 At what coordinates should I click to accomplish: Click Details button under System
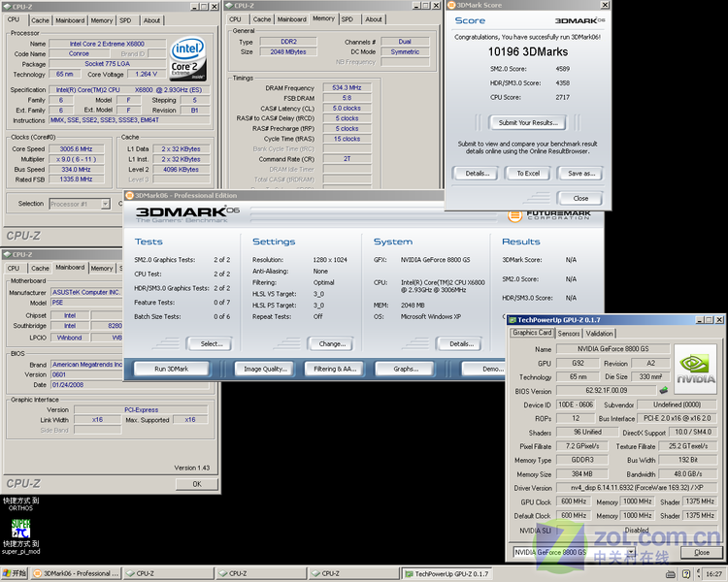click(461, 344)
